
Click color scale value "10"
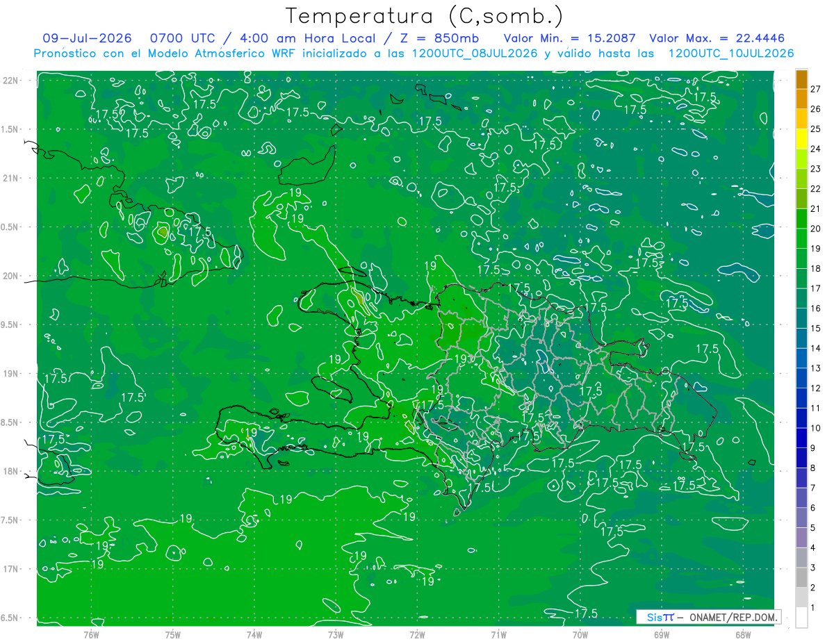817,428
